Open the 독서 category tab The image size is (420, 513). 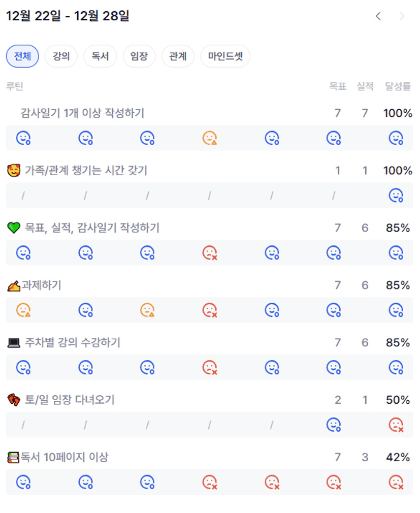(100, 56)
